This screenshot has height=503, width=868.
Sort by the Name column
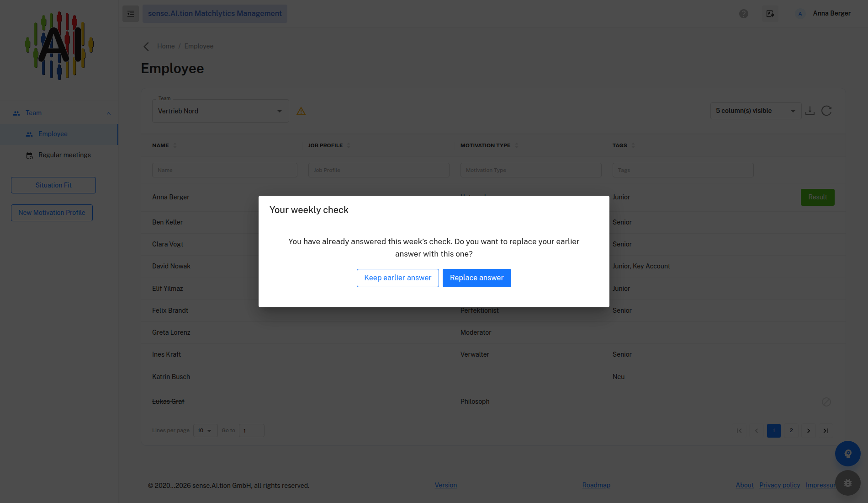[x=175, y=145]
